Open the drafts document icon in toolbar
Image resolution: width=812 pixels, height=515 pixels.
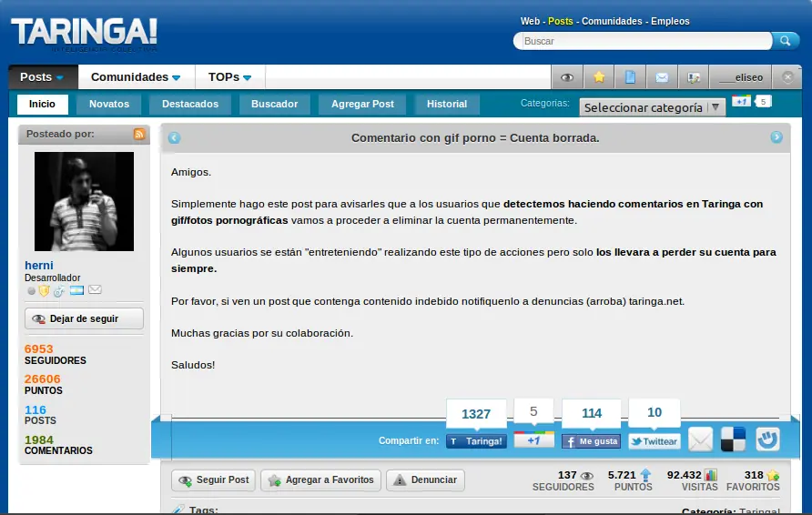click(x=630, y=77)
